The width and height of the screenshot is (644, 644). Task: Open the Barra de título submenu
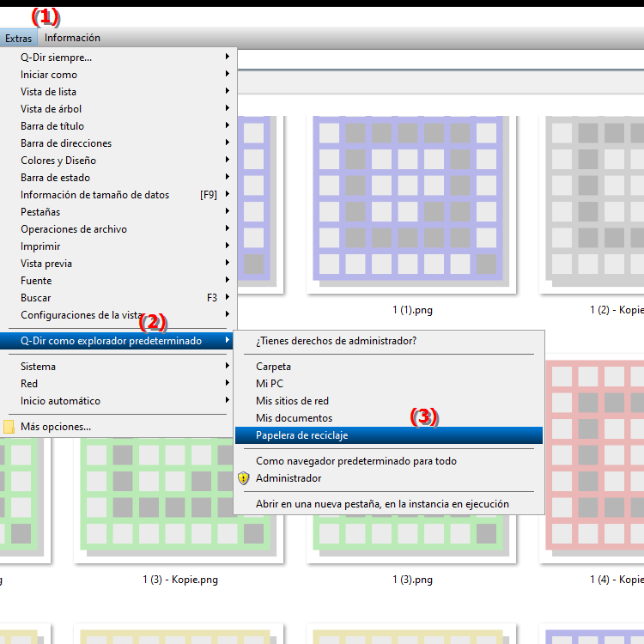point(118,126)
